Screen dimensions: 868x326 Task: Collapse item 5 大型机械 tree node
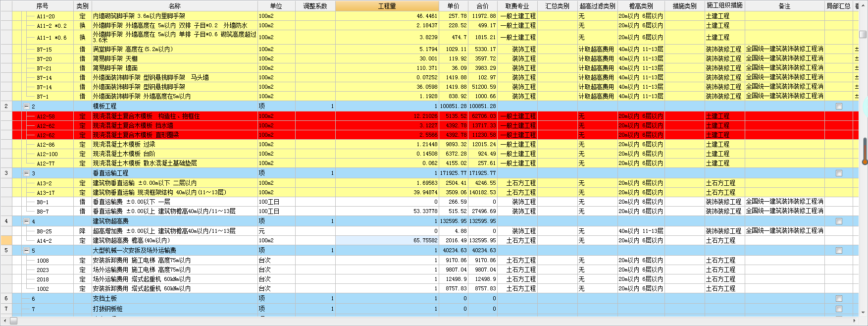[27, 250]
